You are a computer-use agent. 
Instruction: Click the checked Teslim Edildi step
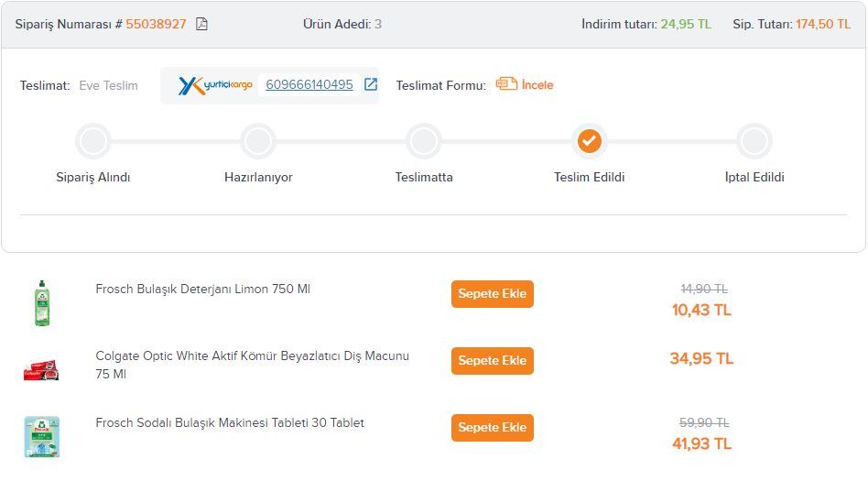pyautogui.click(x=589, y=141)
